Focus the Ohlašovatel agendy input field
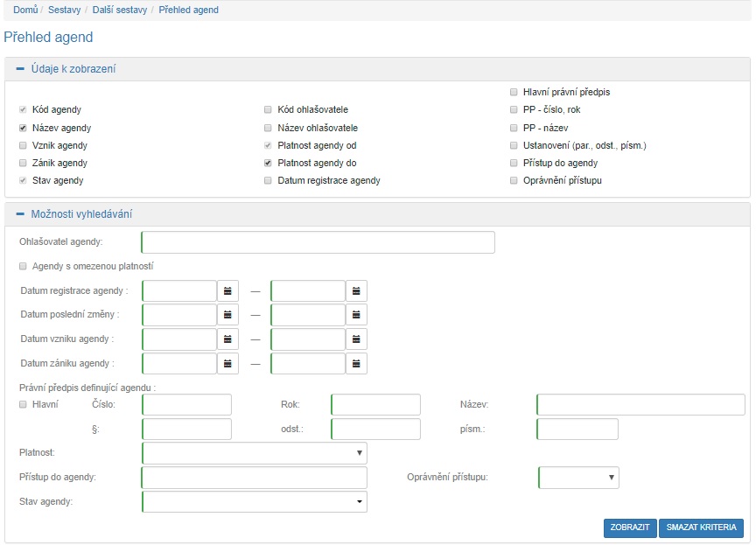Viewport: 756px width, 545px height. pyautogui.click(x=318, y=242)
